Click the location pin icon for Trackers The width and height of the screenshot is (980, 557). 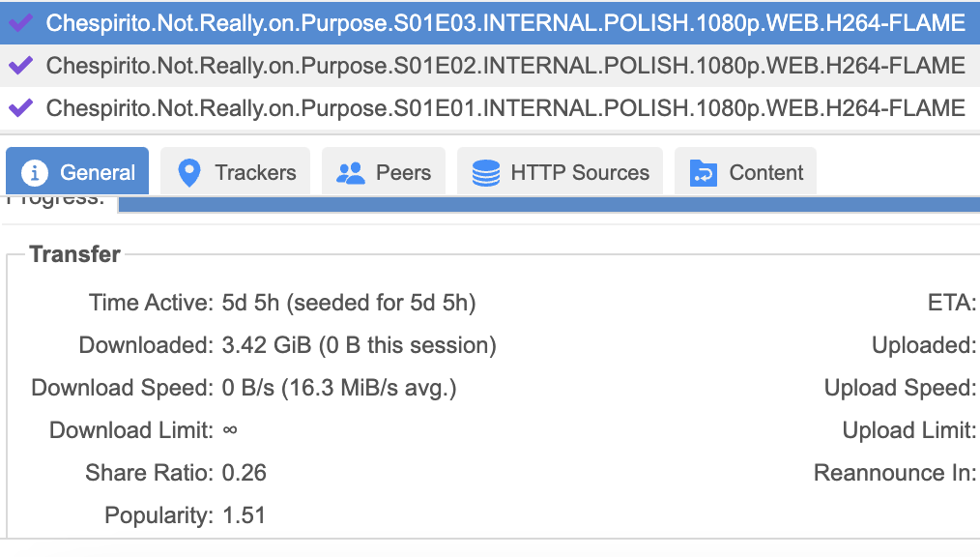pos(189,173)
